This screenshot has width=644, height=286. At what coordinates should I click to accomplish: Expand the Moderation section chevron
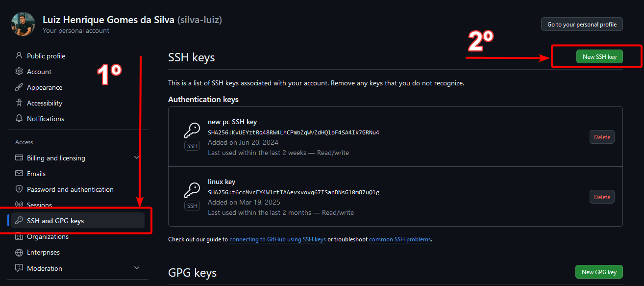137,268
